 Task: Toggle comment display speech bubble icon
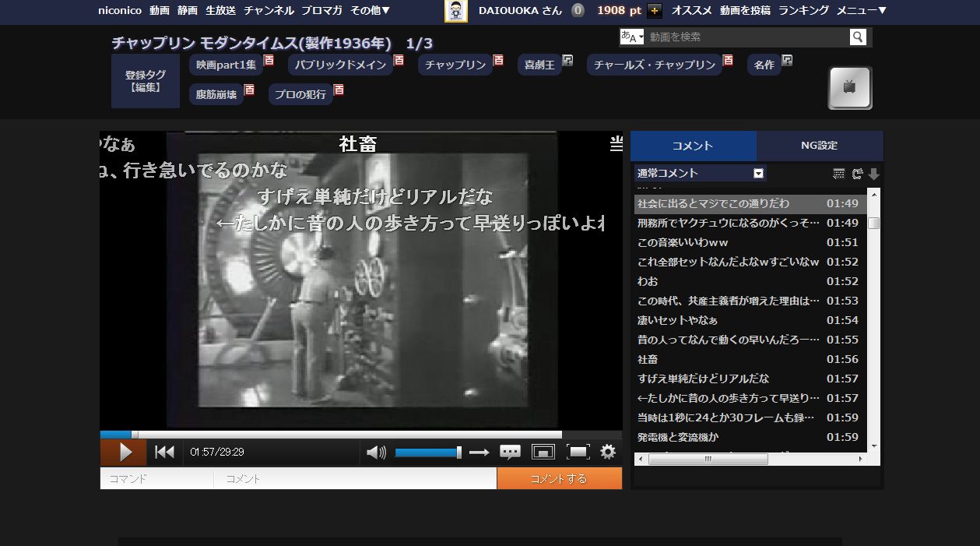point(510,452)
